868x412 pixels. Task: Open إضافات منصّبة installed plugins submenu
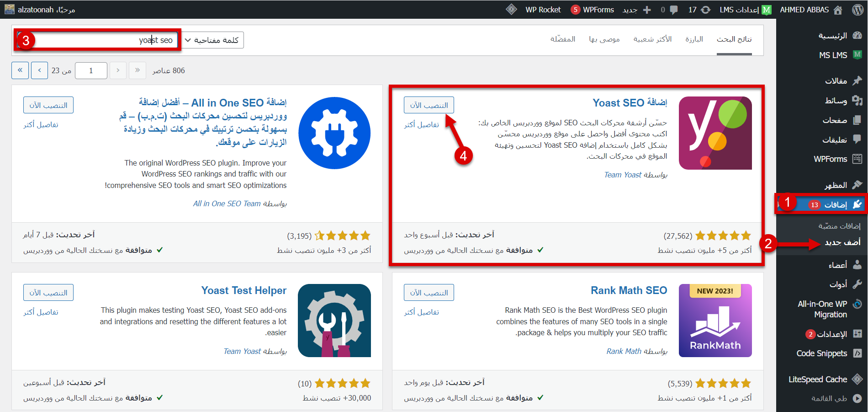(839, 226)
